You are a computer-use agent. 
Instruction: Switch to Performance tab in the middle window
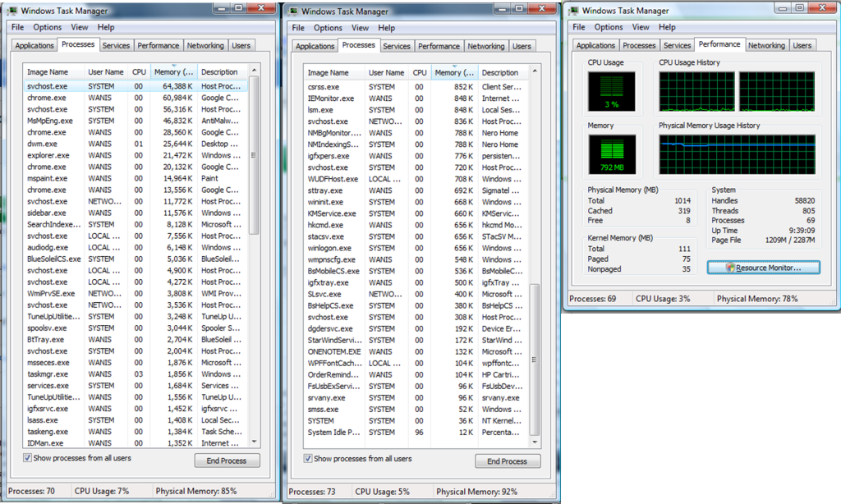point(439,46)
